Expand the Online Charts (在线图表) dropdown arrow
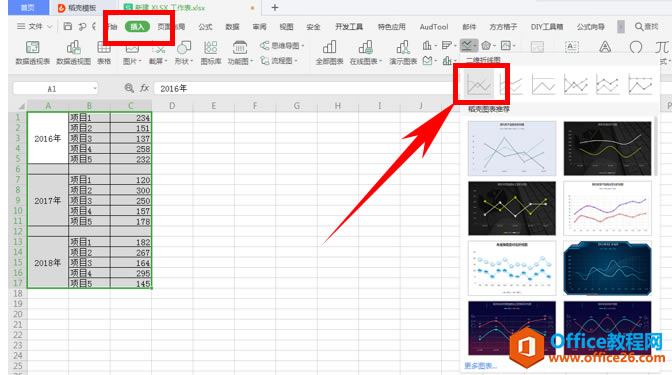The image size is (672, 375). click(380, 61)
